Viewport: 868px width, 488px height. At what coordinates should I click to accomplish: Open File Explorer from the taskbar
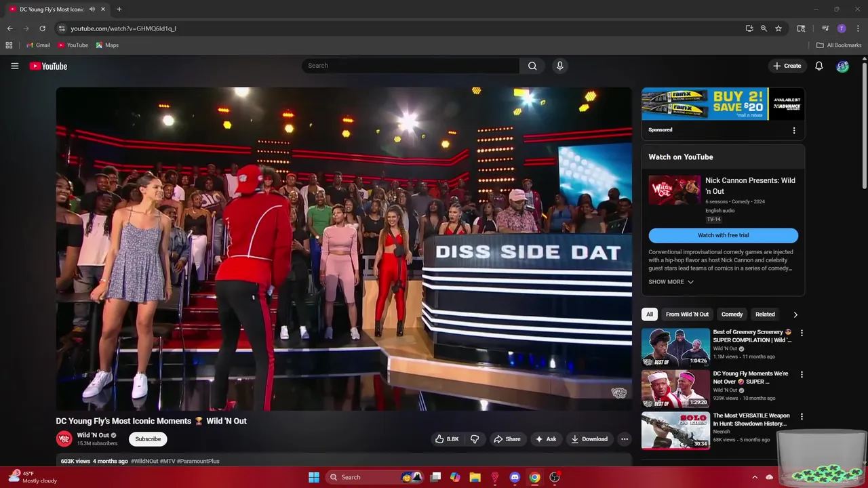[475, 477]
